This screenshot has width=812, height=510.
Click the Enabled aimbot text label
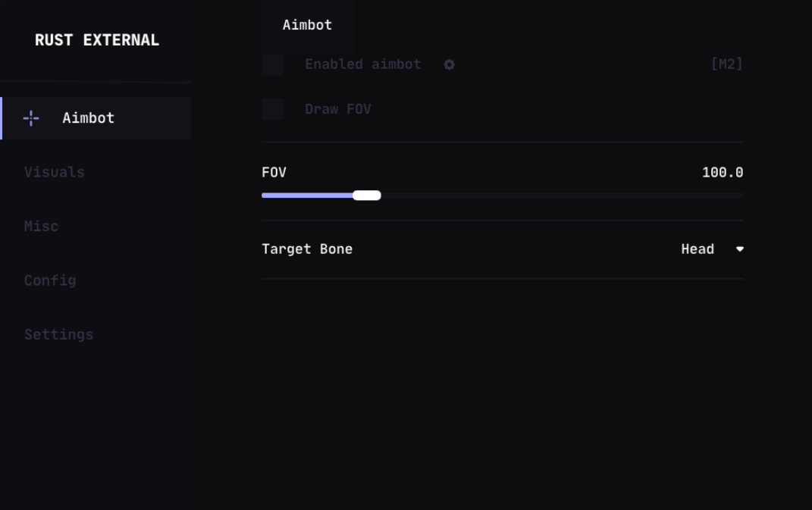click(x=362, y=64)
